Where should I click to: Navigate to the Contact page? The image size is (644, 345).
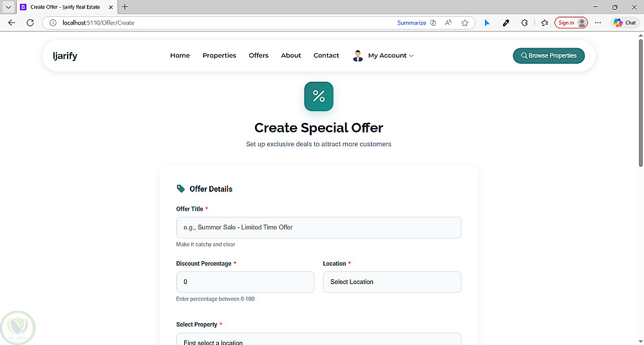[326, 56]
